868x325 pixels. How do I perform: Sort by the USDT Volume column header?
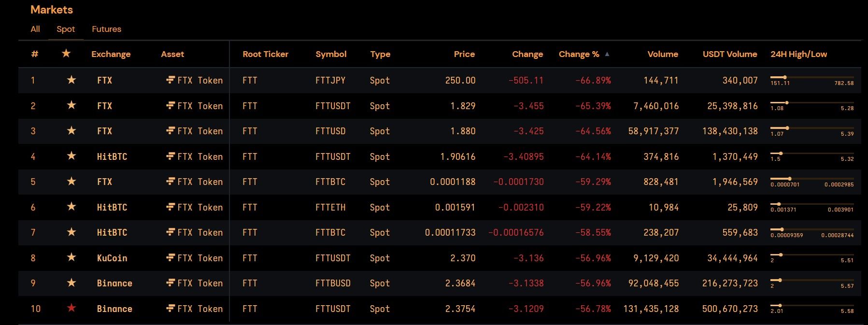[729, 54]
